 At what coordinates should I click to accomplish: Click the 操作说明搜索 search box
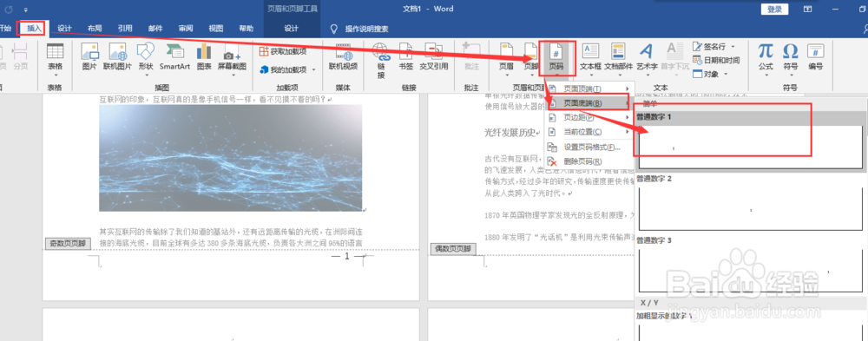[x=366, y=29]
